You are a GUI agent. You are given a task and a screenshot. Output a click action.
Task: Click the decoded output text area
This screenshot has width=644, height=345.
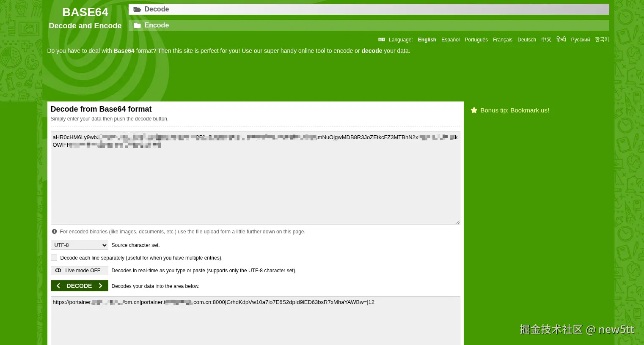256,321
